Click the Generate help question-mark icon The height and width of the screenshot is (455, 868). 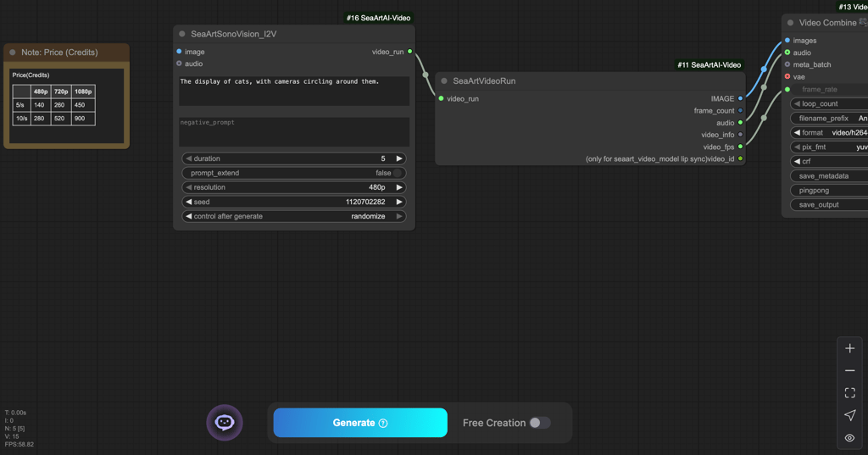383,423
